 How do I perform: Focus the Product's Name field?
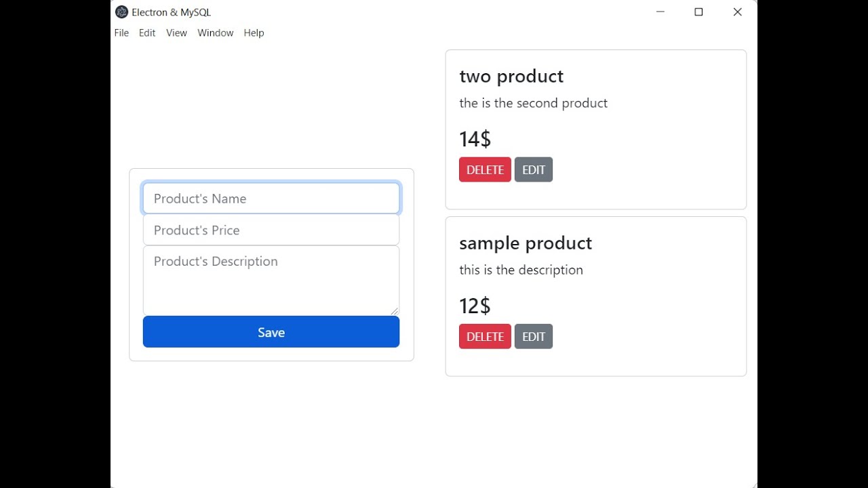tap(271, 199)
